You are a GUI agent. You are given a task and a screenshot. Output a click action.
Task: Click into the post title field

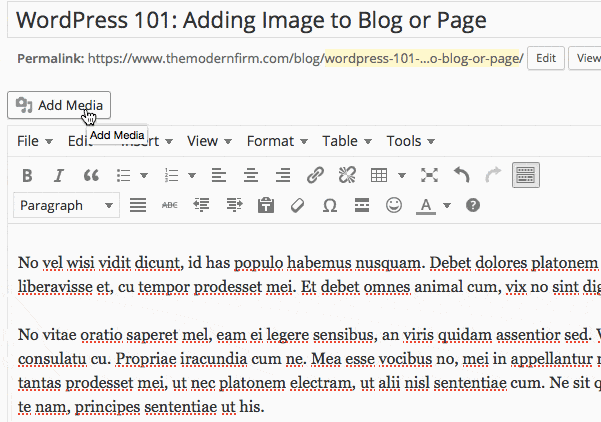[305, 20]
